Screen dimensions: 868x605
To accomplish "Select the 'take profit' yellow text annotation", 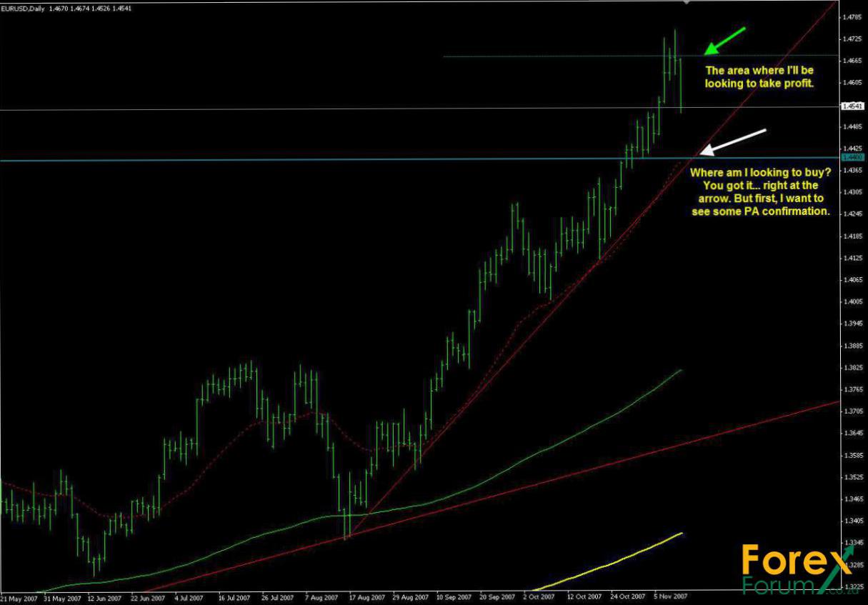I will tap(759, 77).
